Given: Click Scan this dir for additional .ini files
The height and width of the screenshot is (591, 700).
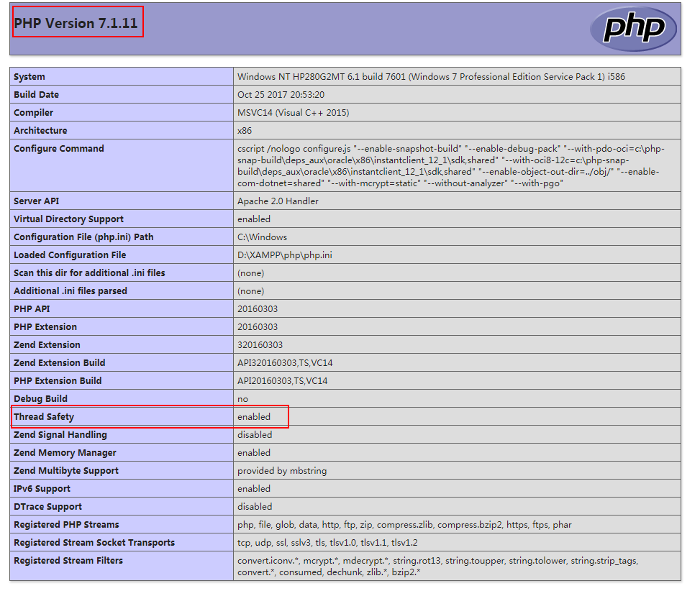Looking at the screenshot, I should pos(89,272).
